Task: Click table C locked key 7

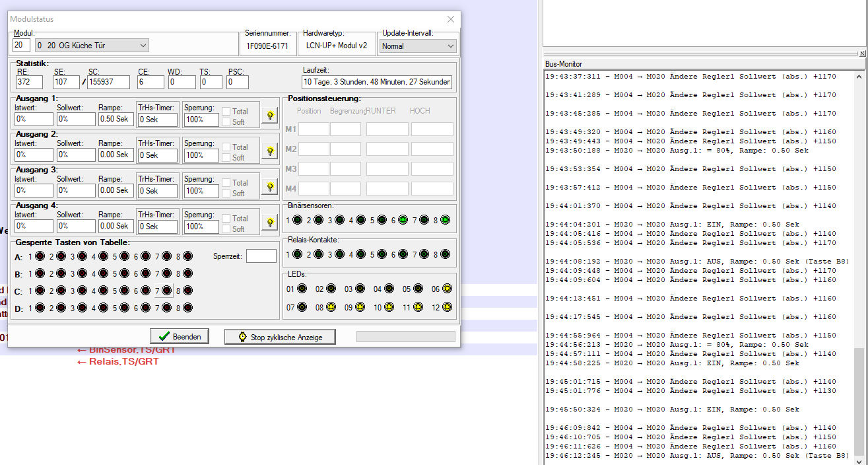Action: coord(166,291)
